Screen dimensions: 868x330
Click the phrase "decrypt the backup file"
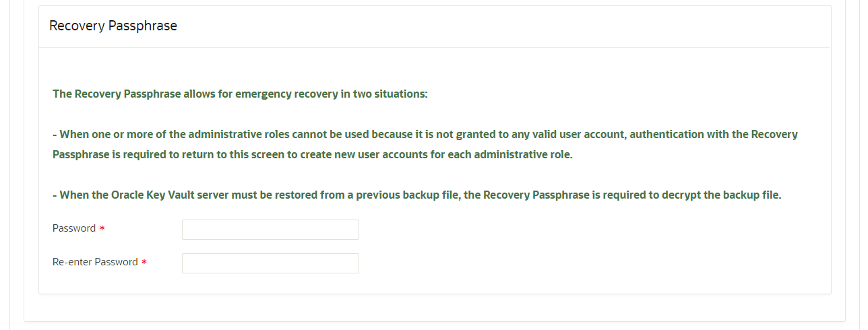(722, 195)
